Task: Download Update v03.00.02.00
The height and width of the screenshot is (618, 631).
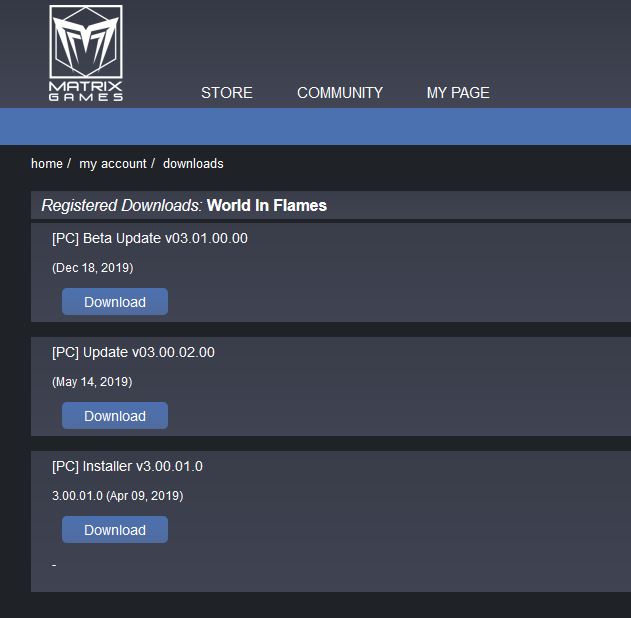Action: click(115, 416)
